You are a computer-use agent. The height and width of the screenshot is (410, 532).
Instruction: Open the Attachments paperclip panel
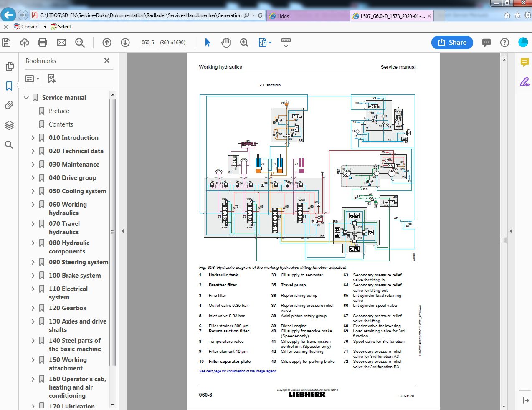pos(9,105)
